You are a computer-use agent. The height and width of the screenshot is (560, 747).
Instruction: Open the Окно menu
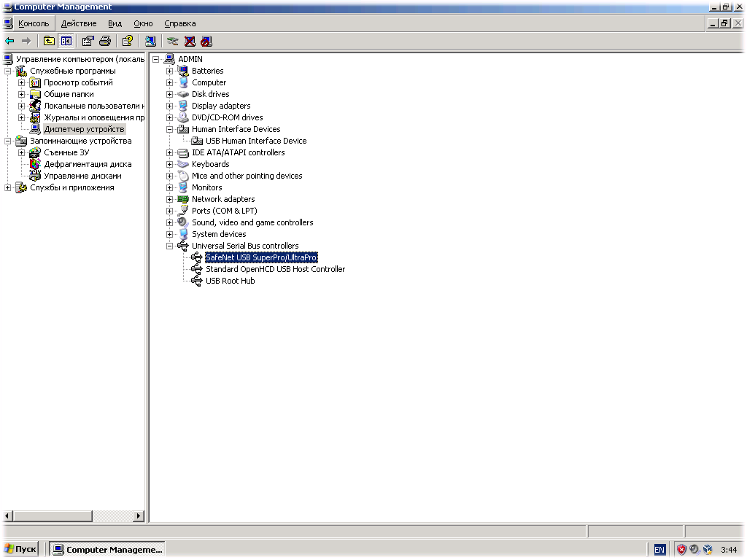143,23
